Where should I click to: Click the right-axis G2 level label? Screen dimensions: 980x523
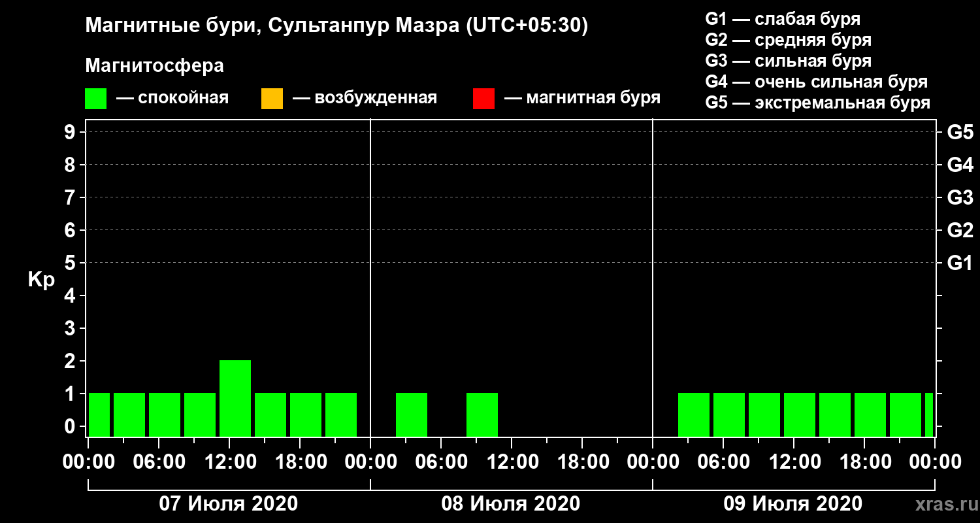pyautogui.click(x=960, y=230)
